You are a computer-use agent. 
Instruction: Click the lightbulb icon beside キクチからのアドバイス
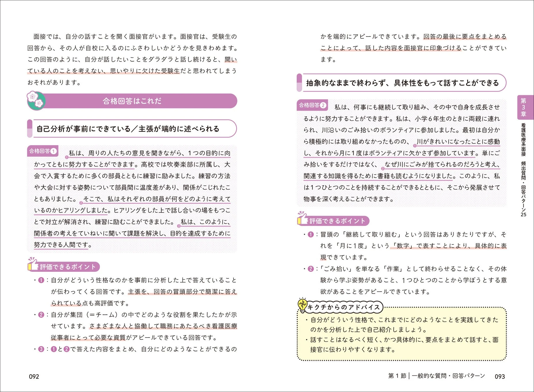[302, 305]
